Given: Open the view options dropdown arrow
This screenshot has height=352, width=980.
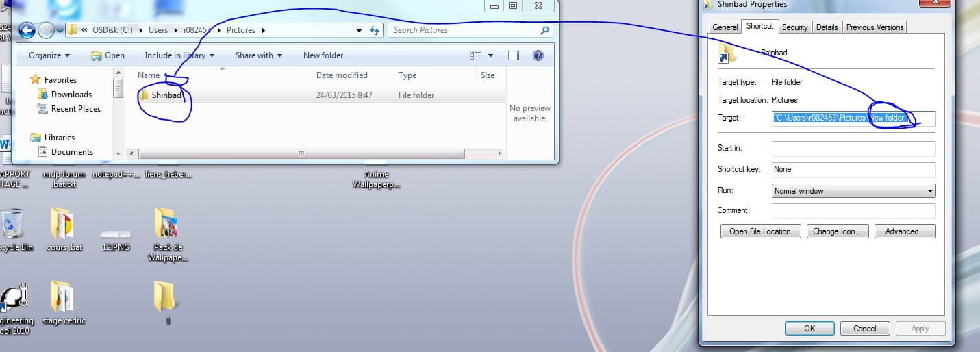Looking at the screenshot, I should 491,55.
